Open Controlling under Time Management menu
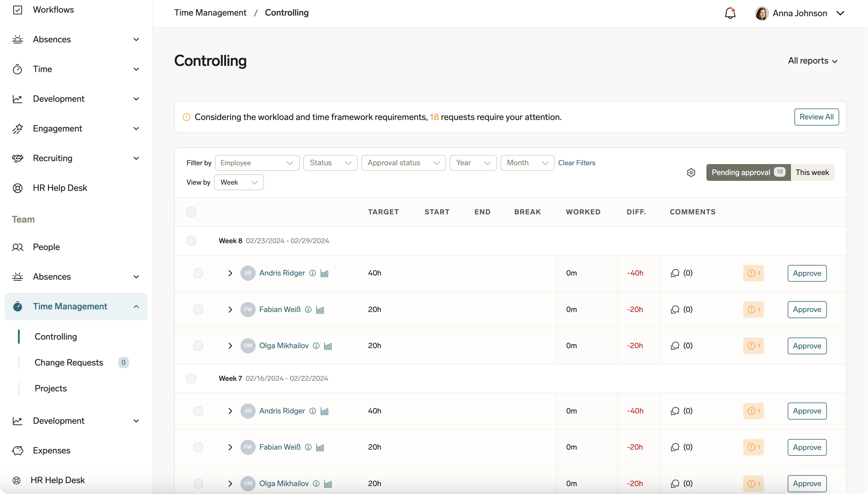The image size is (868, 494). [56, 336]
